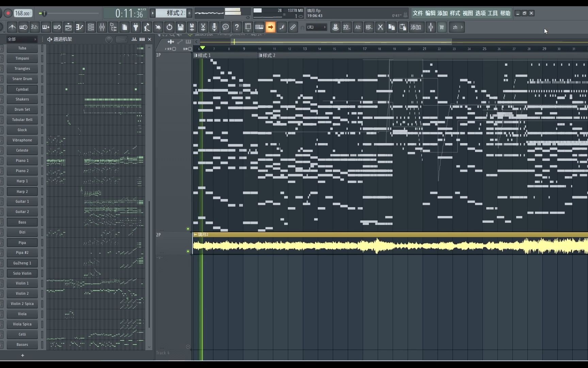
Task: Save the project with floppy disk icon
Action: [181, 27]
